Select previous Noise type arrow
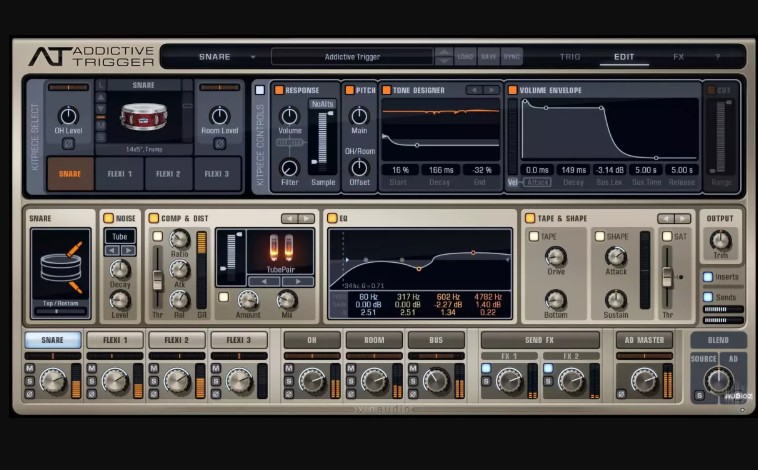 [112, 250]
